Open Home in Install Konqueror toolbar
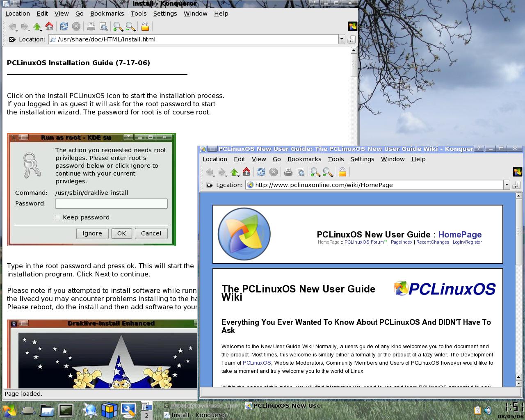 pyautogui.click(x=49, y=27)
